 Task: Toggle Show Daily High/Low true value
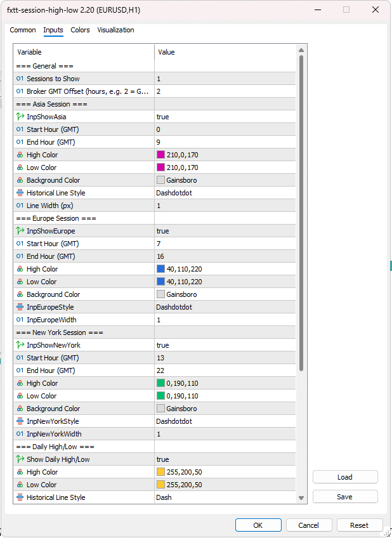[x=225, y=459]
